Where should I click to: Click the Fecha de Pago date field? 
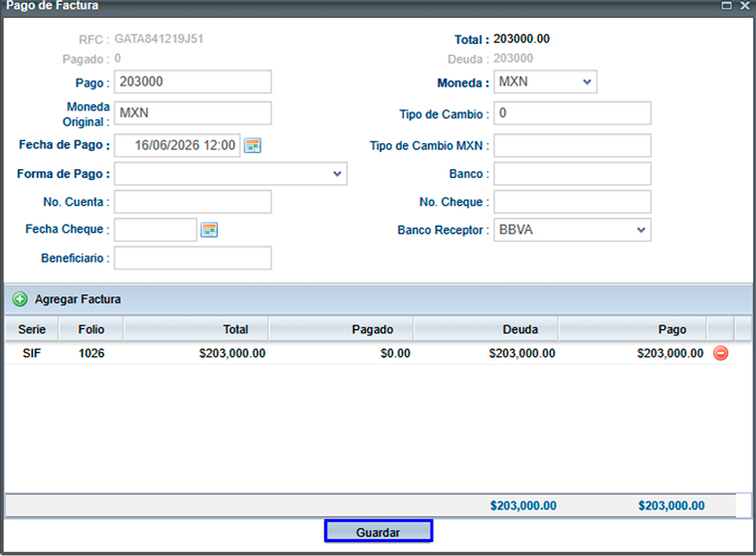point(177,145)
